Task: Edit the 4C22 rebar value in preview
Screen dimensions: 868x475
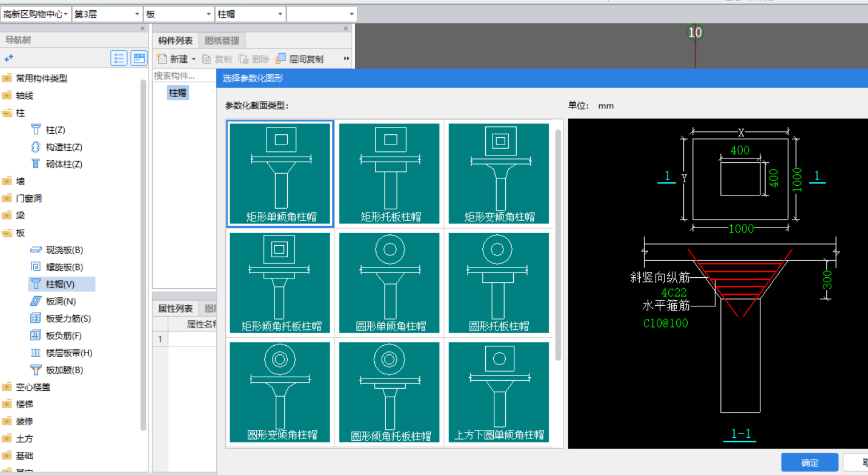Action: [x=673, y=292]
